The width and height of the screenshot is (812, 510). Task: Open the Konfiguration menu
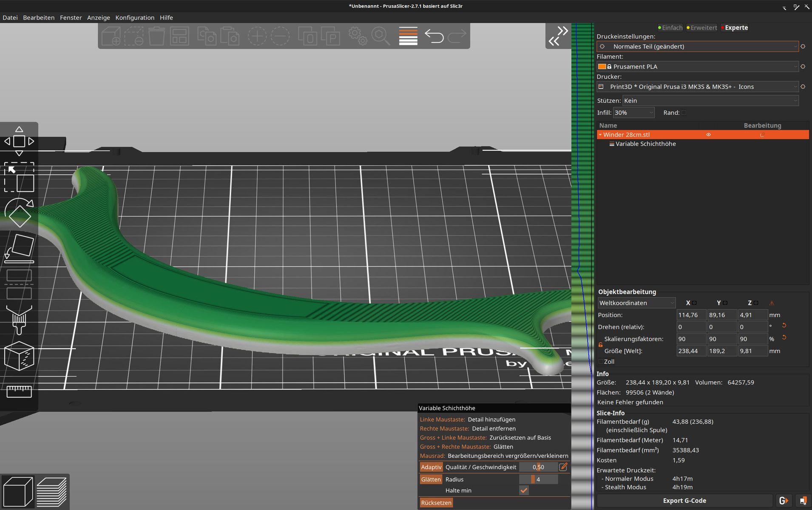click(x=135, y=17)
